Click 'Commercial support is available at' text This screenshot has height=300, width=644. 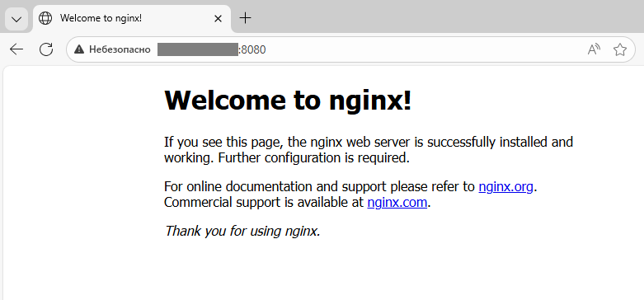coord(264,202)
